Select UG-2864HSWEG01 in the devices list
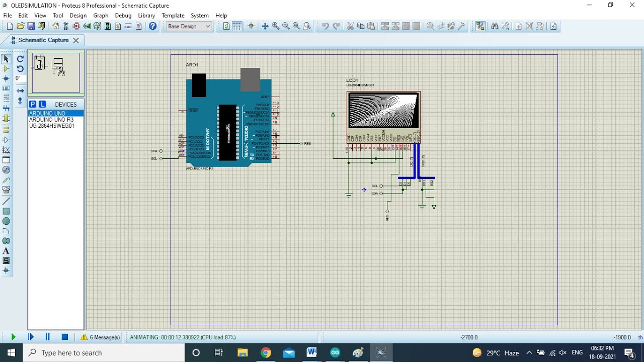Image resolution: width=644 pixels, height=362 pixels. [52, 126]
